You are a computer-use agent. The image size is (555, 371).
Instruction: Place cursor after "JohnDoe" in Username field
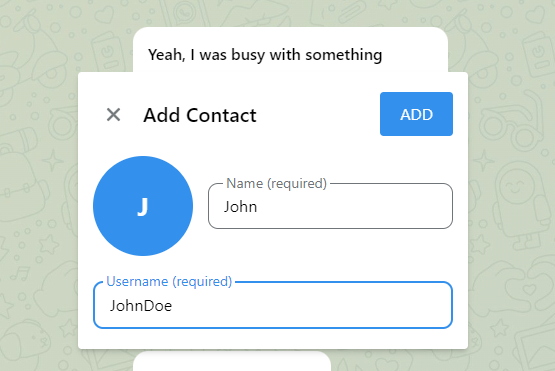tap(173, 306)
